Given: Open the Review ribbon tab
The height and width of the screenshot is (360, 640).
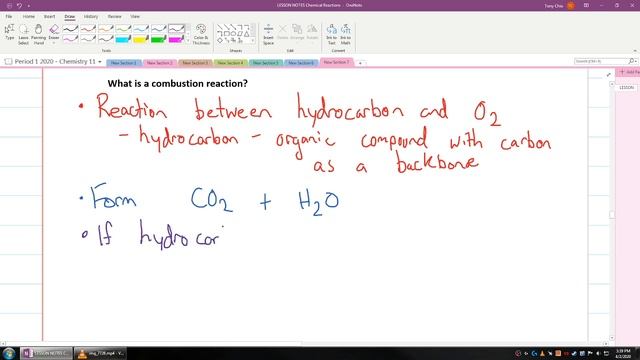Looking at the screenshot, I should tap(115, 16).
